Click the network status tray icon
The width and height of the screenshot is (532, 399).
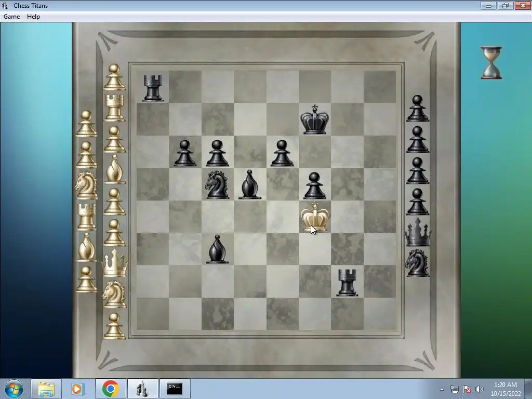[454, 389]
